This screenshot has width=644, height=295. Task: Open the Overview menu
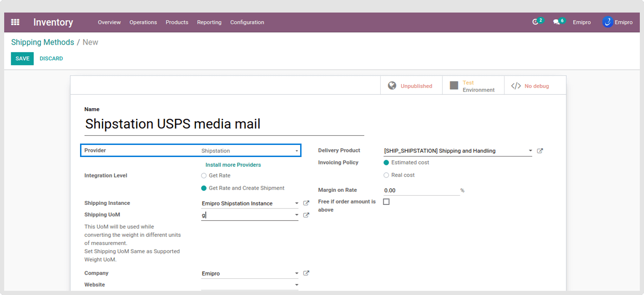109,22
